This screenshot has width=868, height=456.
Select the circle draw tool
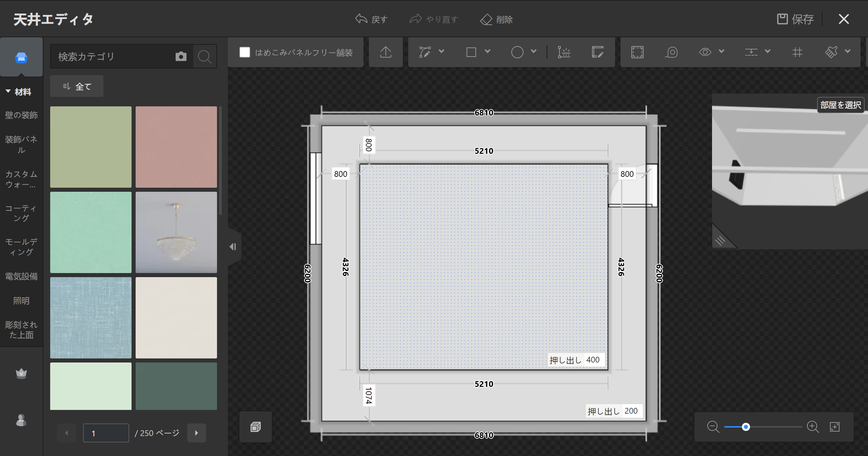[x=517, y=52]
